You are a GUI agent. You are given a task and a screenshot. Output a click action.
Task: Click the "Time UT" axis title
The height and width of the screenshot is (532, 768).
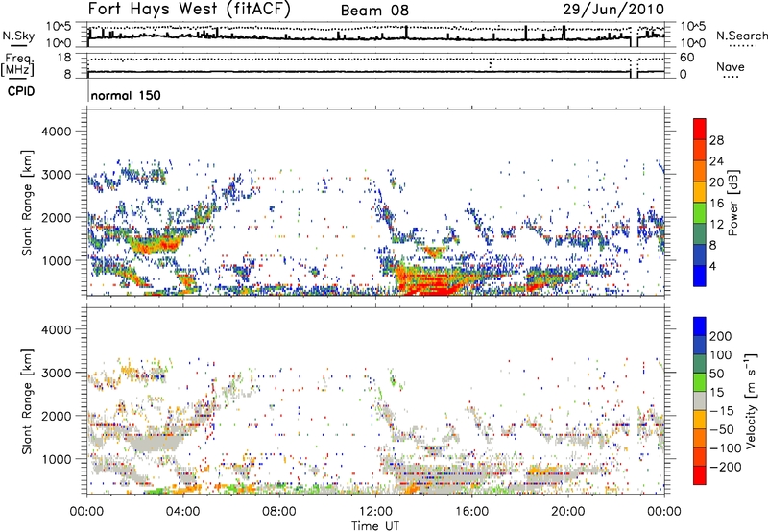pyautogui.click(x=375, y=526)
